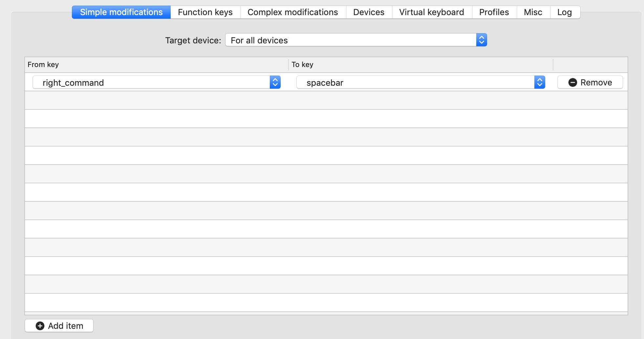
Task: Click the Remove button for the right_command mapping
Action: tap(590, 82)
